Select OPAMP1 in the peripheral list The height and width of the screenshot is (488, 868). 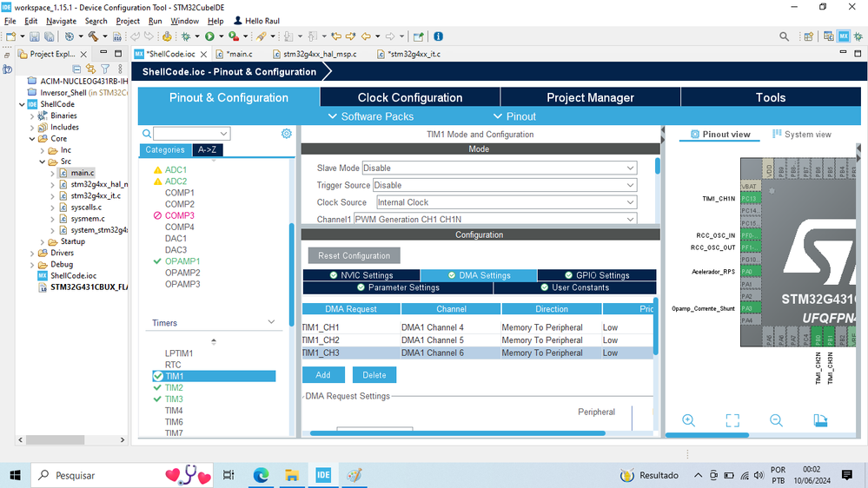(182, 261)
